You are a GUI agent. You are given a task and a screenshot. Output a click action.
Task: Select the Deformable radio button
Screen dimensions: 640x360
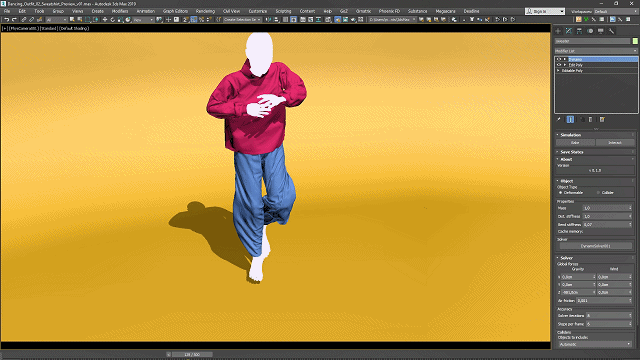(560, 193)
